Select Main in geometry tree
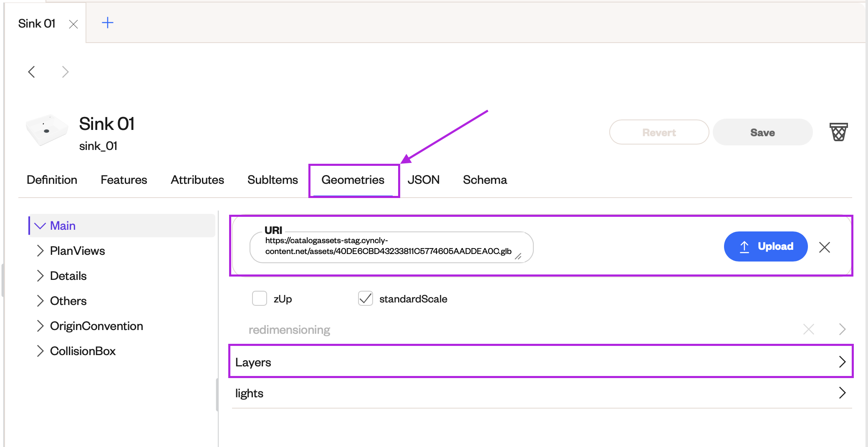 coord(63,226)
